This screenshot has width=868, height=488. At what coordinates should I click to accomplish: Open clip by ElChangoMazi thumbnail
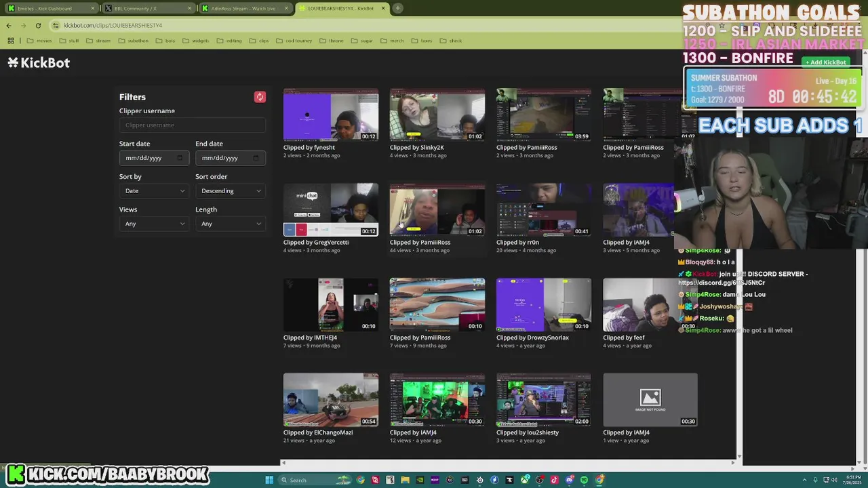[x=331, y=399]
